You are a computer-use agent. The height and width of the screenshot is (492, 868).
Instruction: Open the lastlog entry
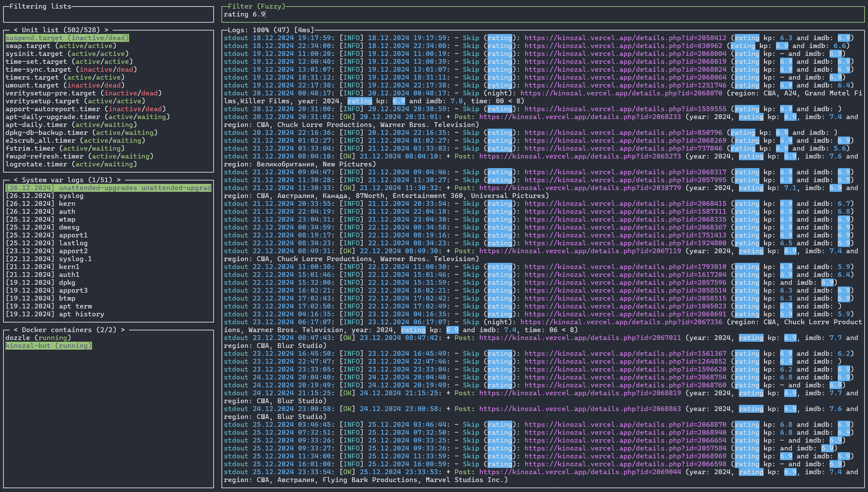click(x=47, y=243)
